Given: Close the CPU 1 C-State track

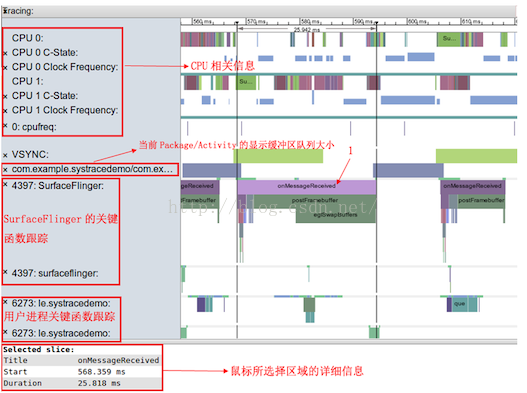Looking at the screenshot, I should (5, 96).
